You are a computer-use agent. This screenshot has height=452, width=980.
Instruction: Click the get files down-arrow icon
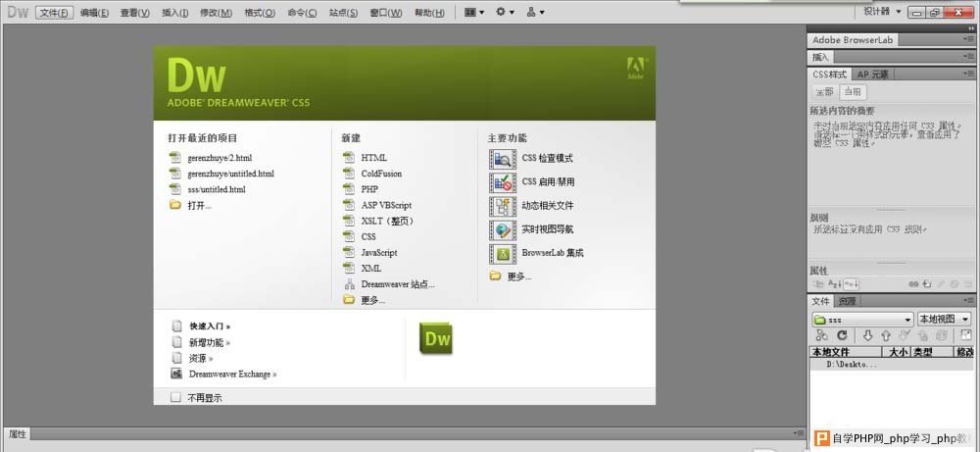point(867,335)
